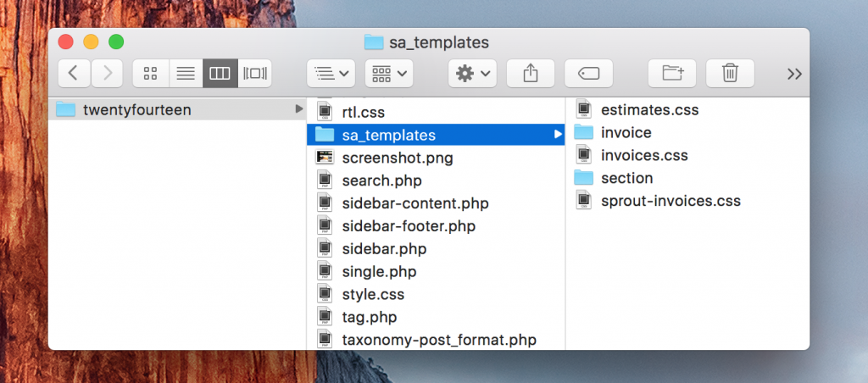This screenshot has width=868, height=383.
Task: Click the style.css file icon
Action: [x=325, y=293]
